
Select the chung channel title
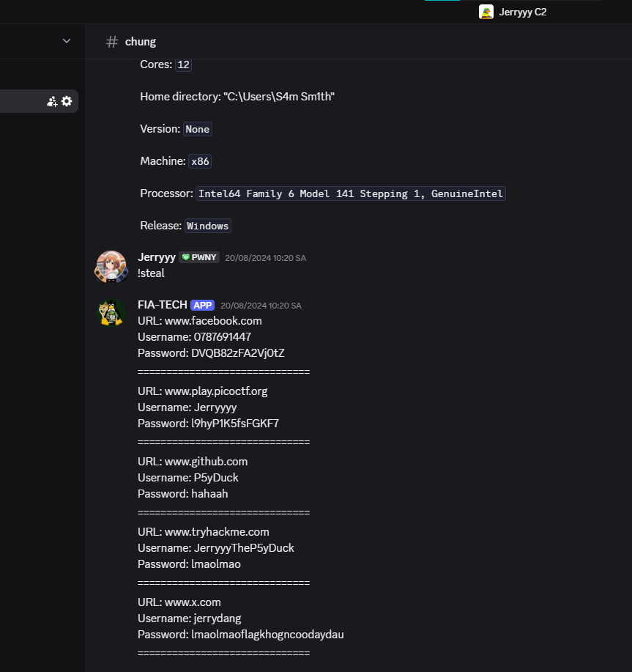pos(141,42)
